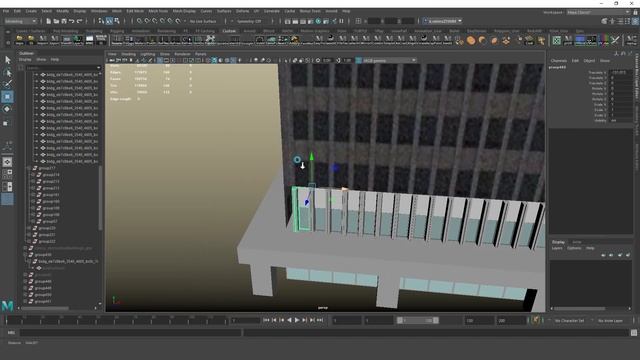640x360 pixels.
Task: Open the Mesh Tools menu
Action: tap(158, 11)
